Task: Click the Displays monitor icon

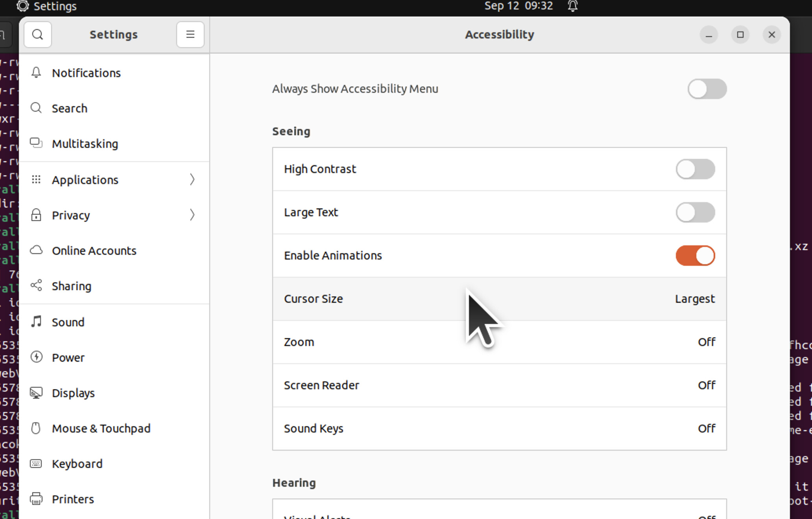Action: tap(36, 393)
